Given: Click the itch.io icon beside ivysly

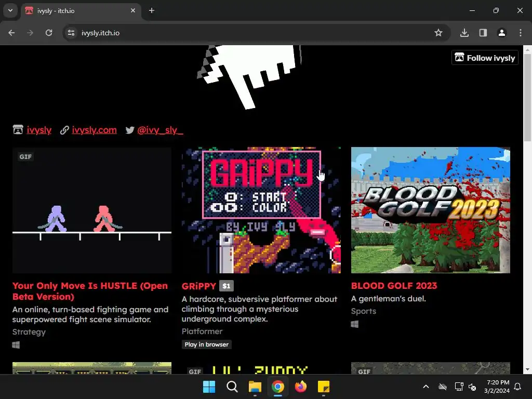Looking at the screenshot, I should click(x=18, y=129).
